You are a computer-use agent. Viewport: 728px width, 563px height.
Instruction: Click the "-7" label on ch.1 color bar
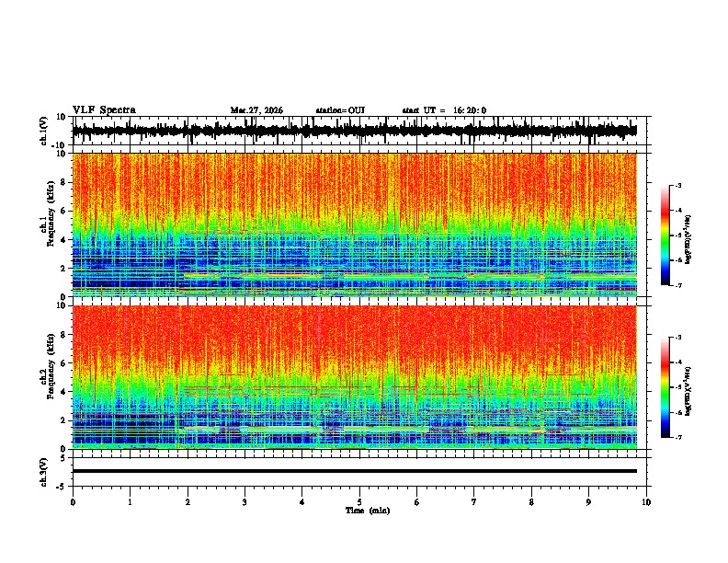pyautogui.click(x=677, y=285)
